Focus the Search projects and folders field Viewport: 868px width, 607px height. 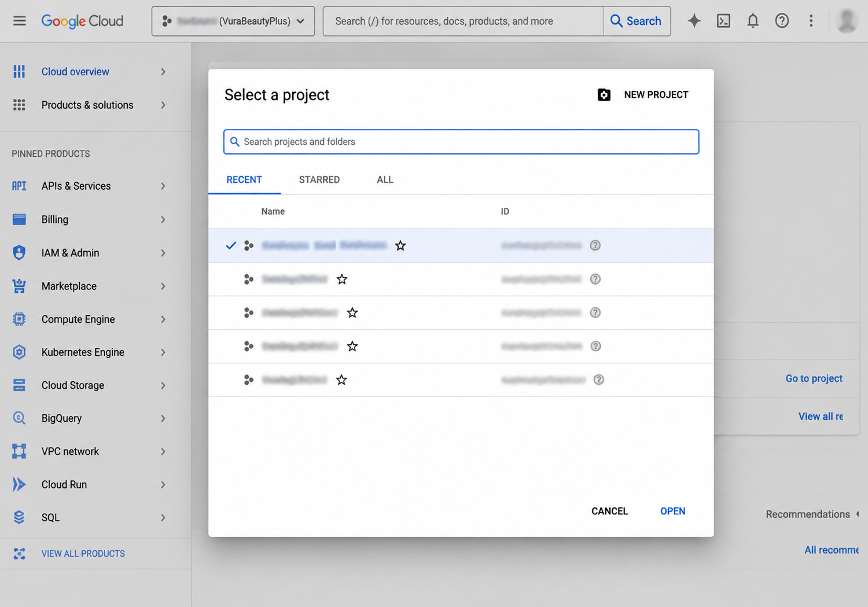[x=461, y=142]
